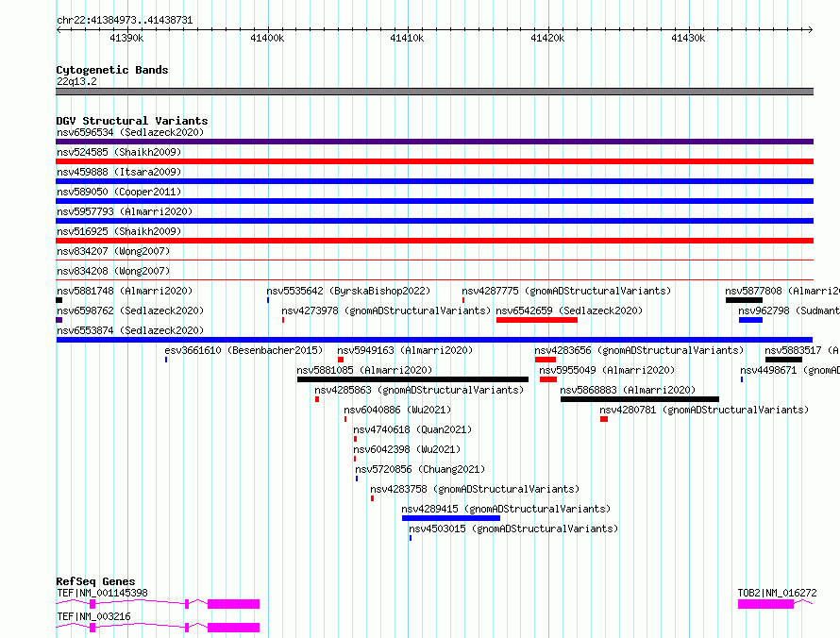Click nsv4283656 gnomAD variant label
The height and width of the screenshot is (638, 840).
[x=639, y=350]
